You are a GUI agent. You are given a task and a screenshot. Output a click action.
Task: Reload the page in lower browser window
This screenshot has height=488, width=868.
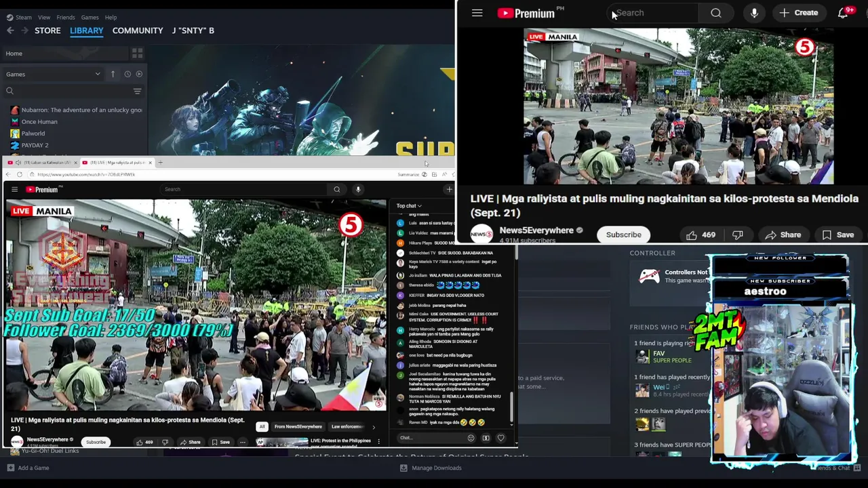pos(20,175)
